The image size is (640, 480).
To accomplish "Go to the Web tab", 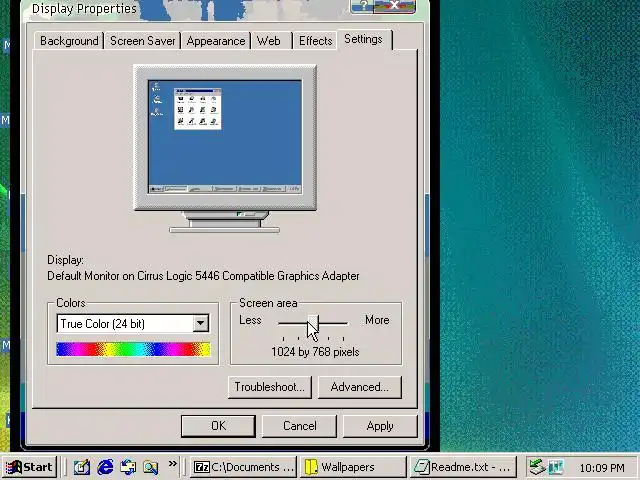I will pyautogui.click(x=269, y=41).
